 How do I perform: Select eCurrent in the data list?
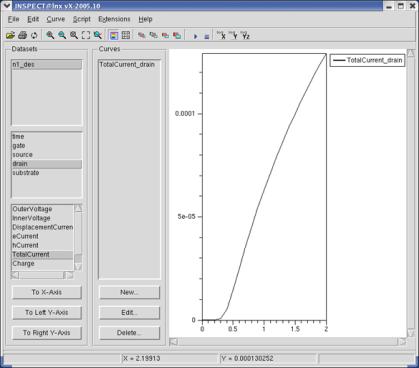[42, 236]
